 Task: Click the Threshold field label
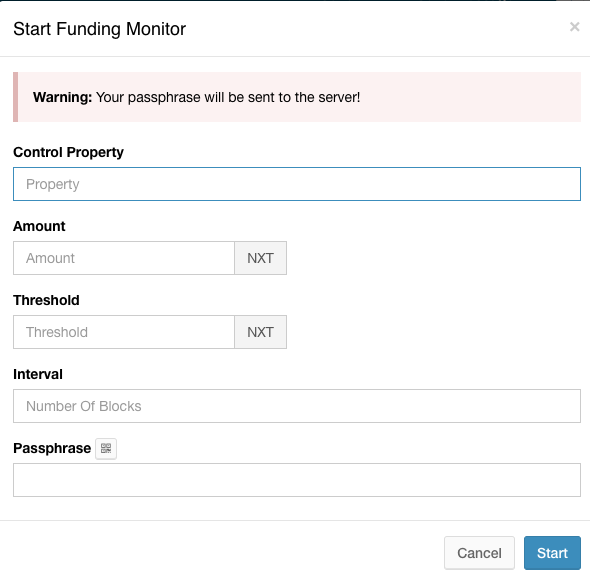tap(46, 300)
